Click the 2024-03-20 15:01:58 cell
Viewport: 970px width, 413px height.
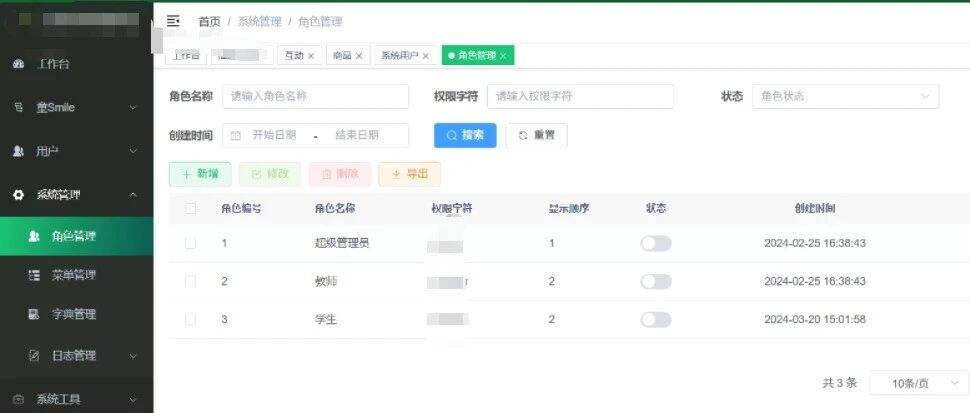click(x=815, y=320)
